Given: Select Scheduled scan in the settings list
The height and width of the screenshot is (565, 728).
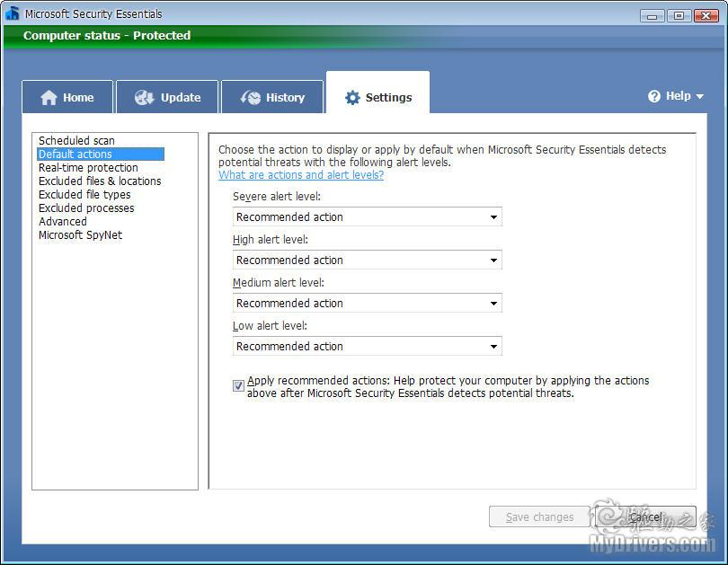Looking at the screenshot, I should click(76, 141).
